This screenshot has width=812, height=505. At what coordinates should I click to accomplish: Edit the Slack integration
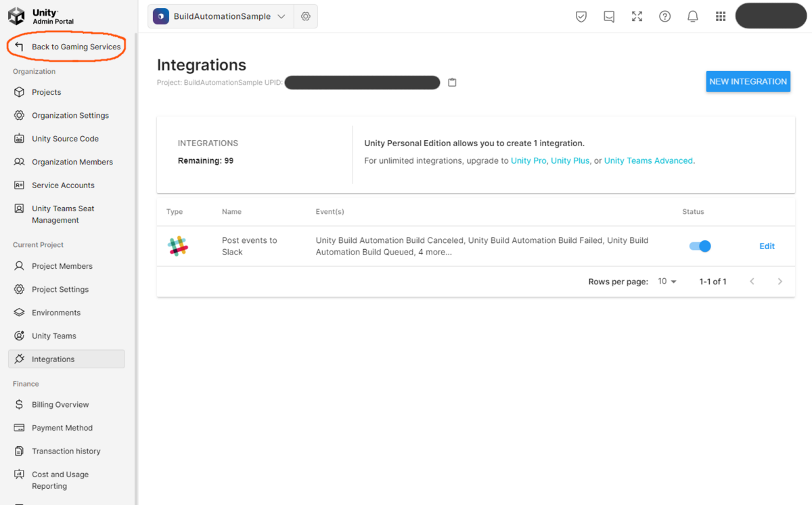(767, 246)
